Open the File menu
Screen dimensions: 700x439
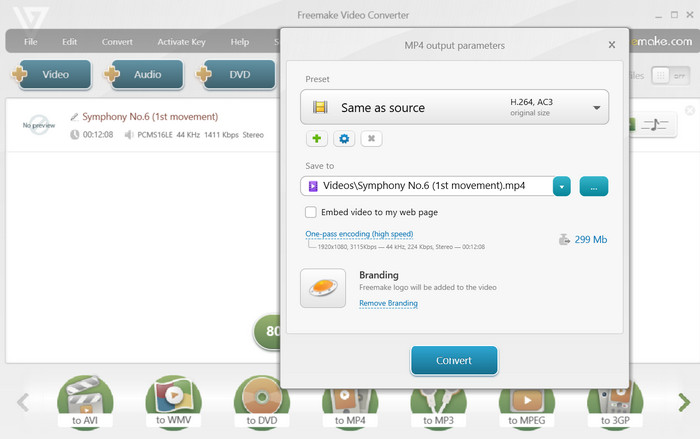30,42
